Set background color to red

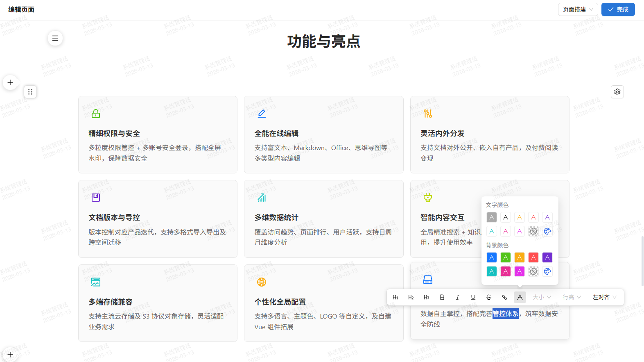pos(533,257)
